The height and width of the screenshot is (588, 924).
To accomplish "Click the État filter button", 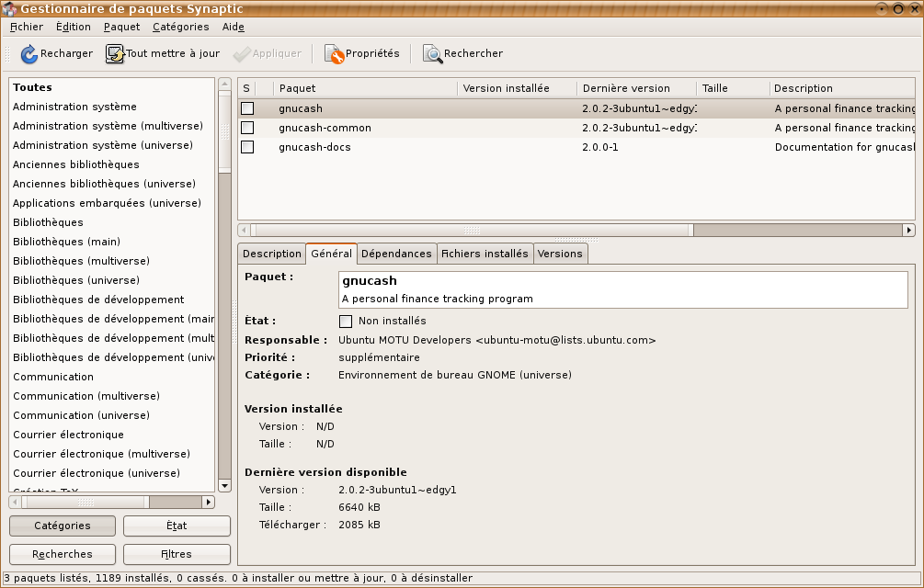I will click(177, 526).
